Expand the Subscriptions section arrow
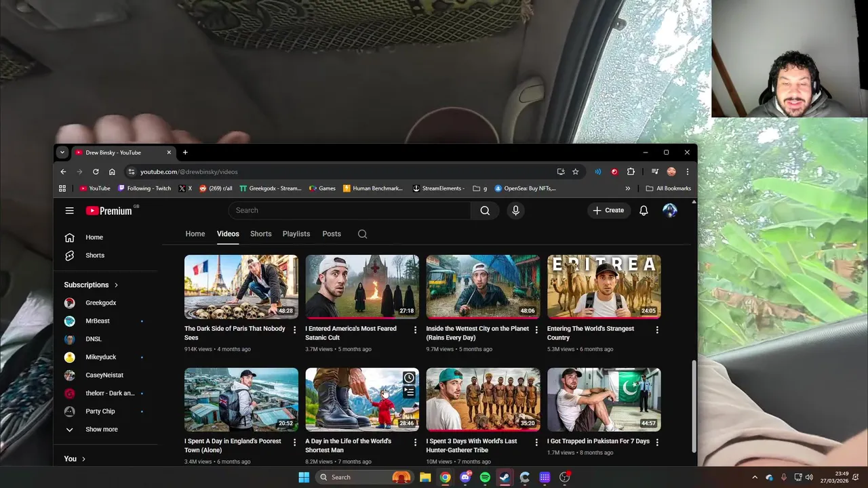The width and height of the screenshot is (868, 488). tap(116, 285)
